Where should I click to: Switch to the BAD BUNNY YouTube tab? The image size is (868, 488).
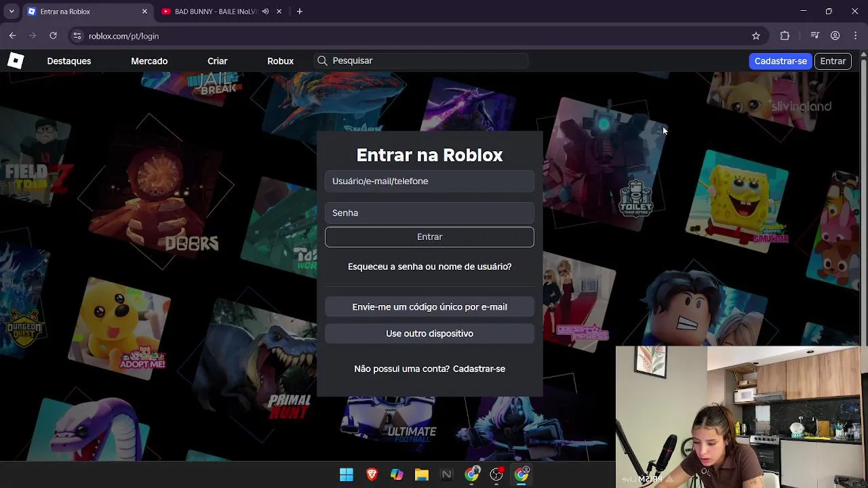pyautogui.click(x=222, y=12)
